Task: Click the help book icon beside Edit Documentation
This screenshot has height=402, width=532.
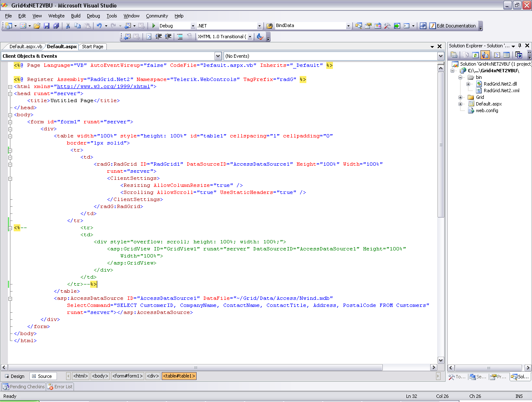Action: pos(423,26)
